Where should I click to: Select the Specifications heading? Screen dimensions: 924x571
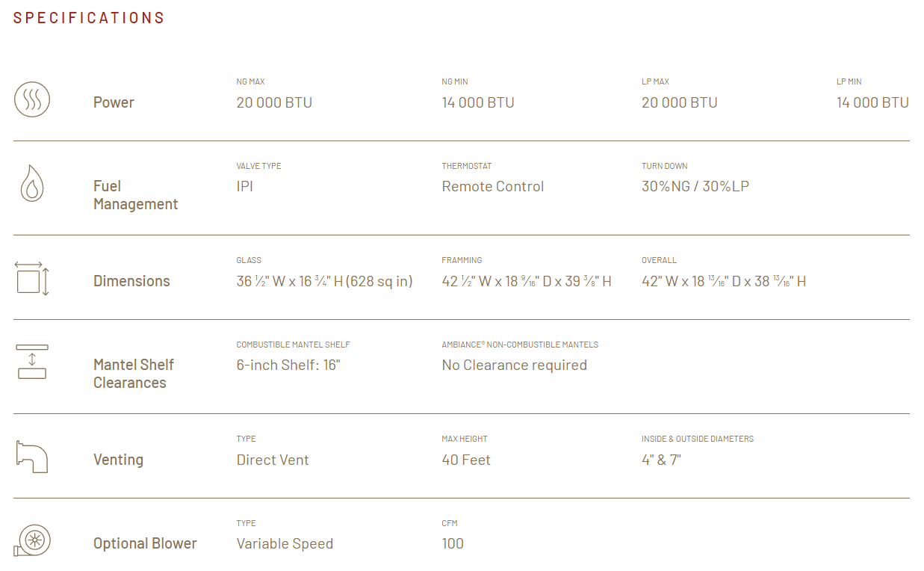(x=89, y=18)
